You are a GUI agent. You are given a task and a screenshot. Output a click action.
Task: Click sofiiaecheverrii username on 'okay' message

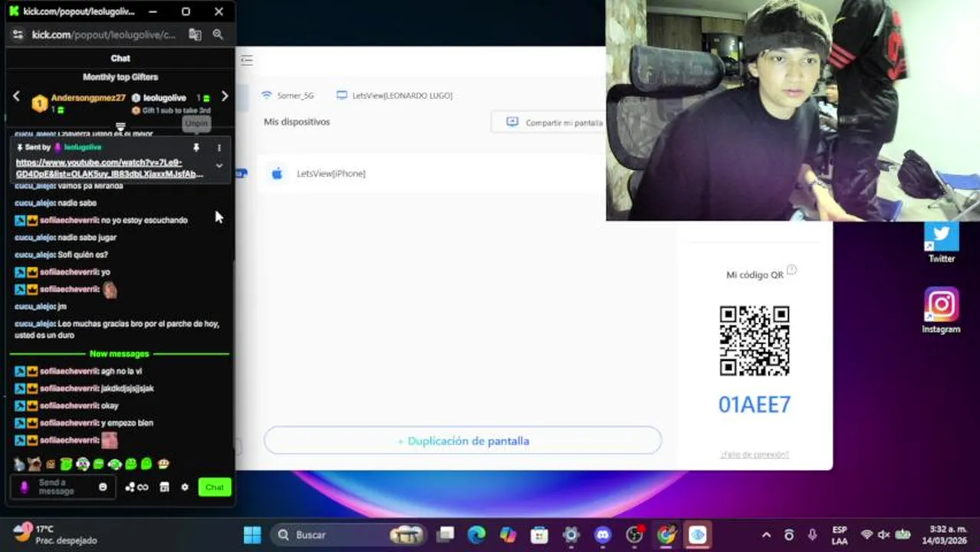click(69, 406)
